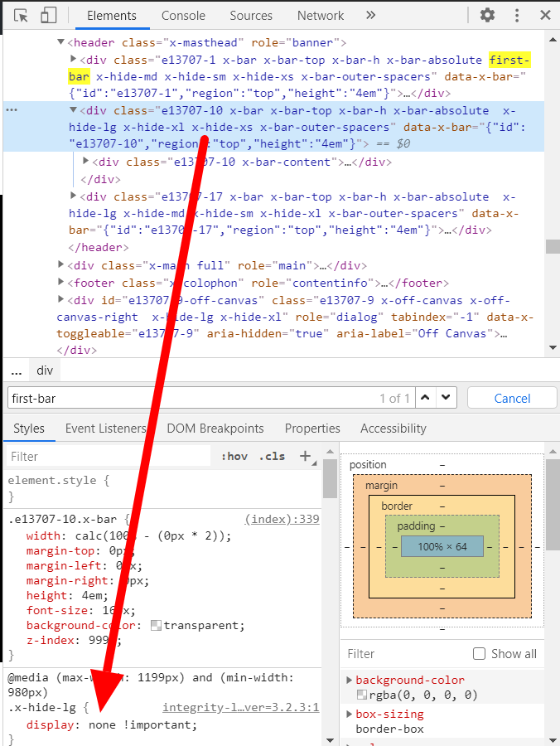Open DevTools settings gear

point(487,16)
